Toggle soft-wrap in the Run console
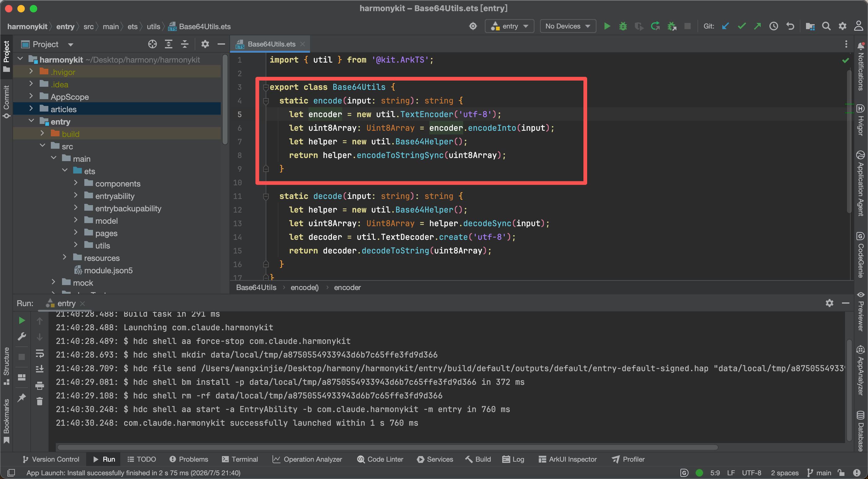 [40, 353]
